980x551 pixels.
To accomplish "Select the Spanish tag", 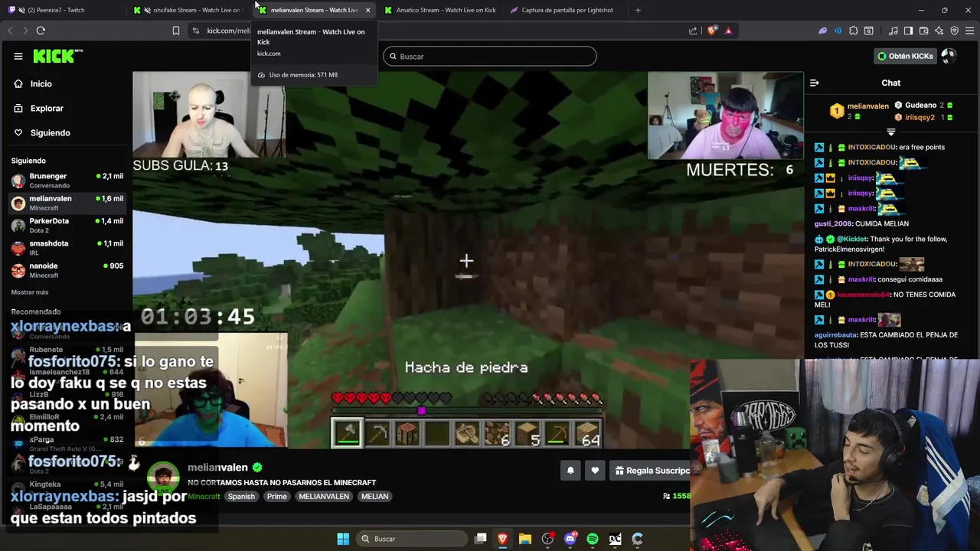I will point(241,497).
